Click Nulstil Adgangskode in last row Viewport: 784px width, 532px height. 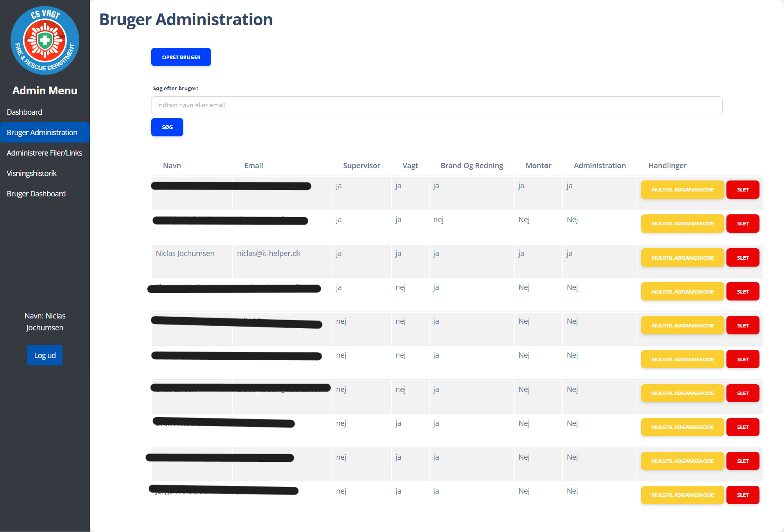click(x=682, y=495)
